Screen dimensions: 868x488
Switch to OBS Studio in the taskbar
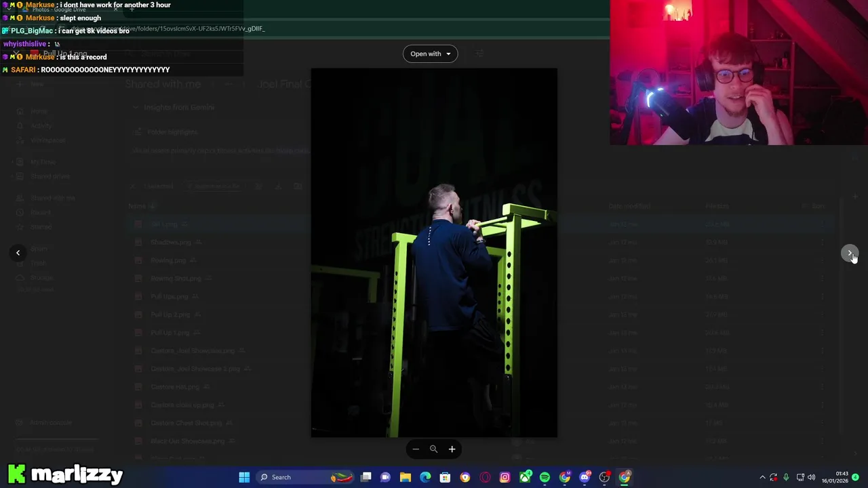coord(604,477)
